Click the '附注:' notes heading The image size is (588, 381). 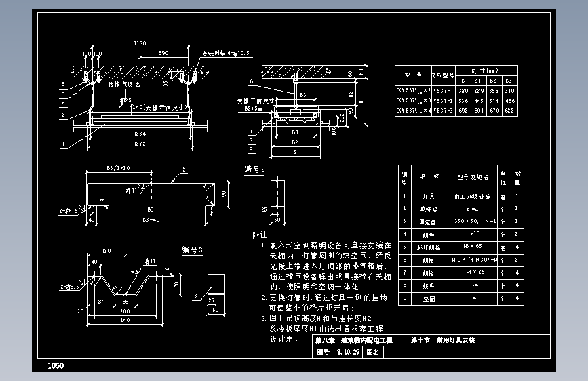pos(261,235)
